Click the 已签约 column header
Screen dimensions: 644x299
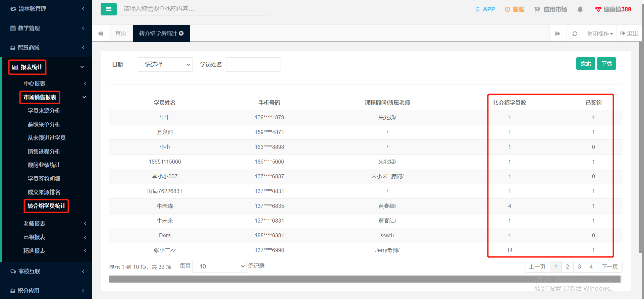tap(593, 103)
